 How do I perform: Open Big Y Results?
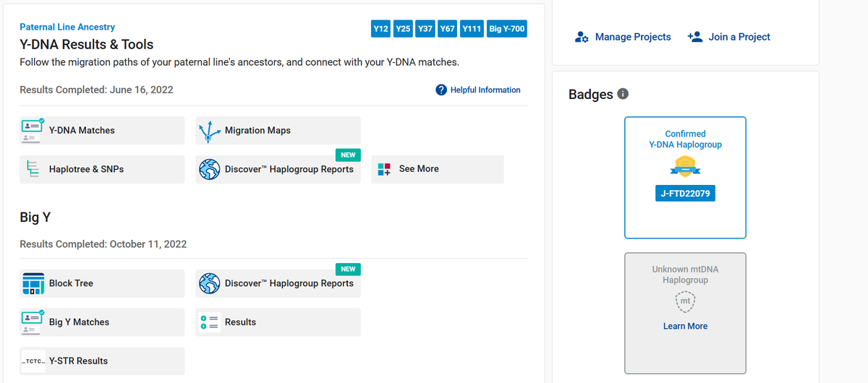[278, 322]
